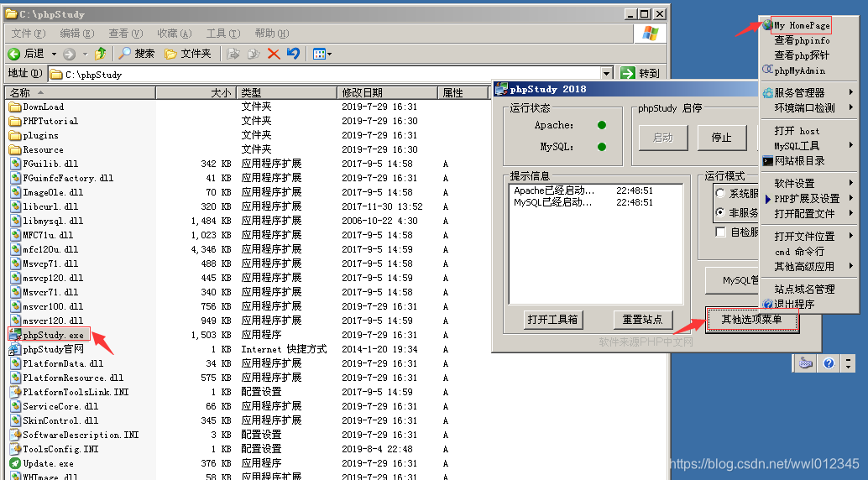The width and height of the screenshot is (868, 480).
Task: Click the Move To folder icon in toolbar
Action: coord(233,54)
